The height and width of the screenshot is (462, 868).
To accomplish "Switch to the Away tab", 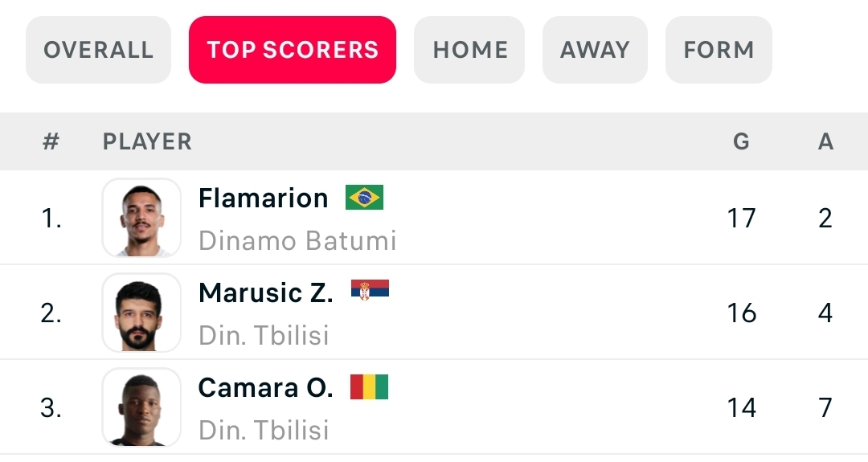I will pos(595,50).
